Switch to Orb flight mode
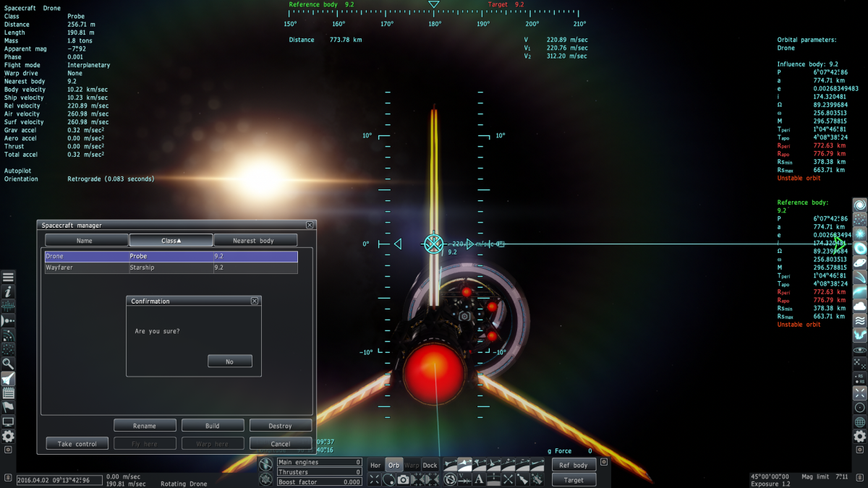Viewport: 868px width, 488px height. (393, 465)
